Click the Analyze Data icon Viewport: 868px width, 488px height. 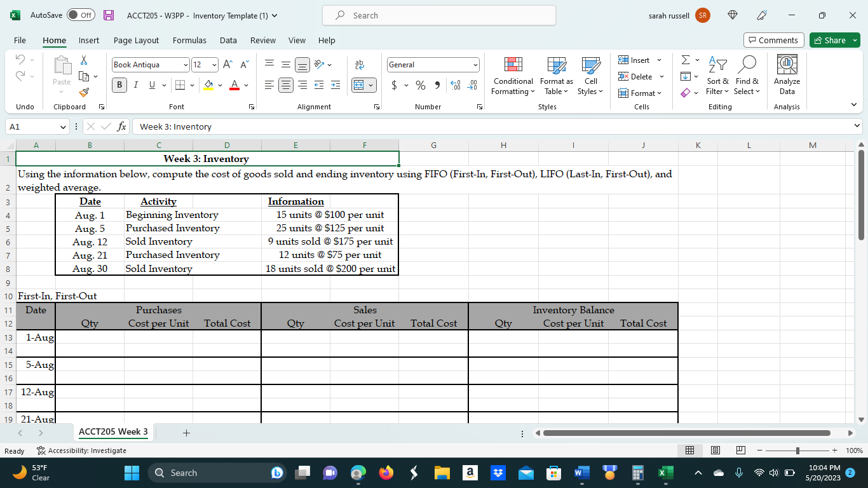pos(787,76)
